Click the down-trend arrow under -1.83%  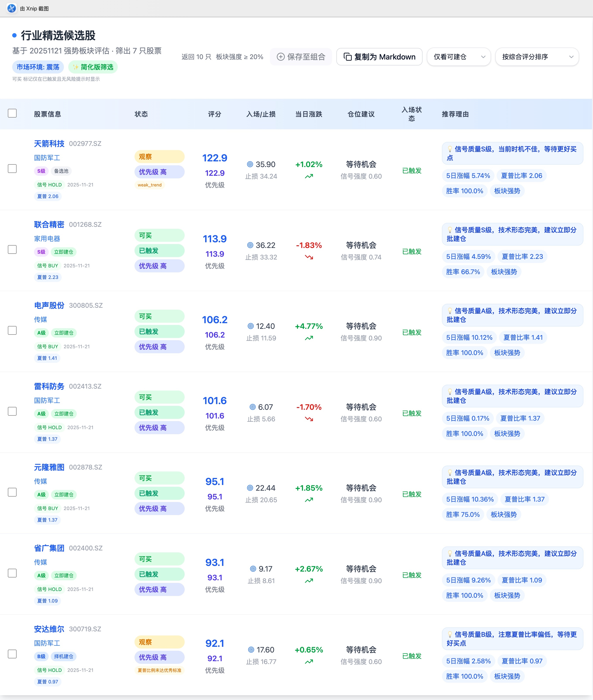pos(309,257)
